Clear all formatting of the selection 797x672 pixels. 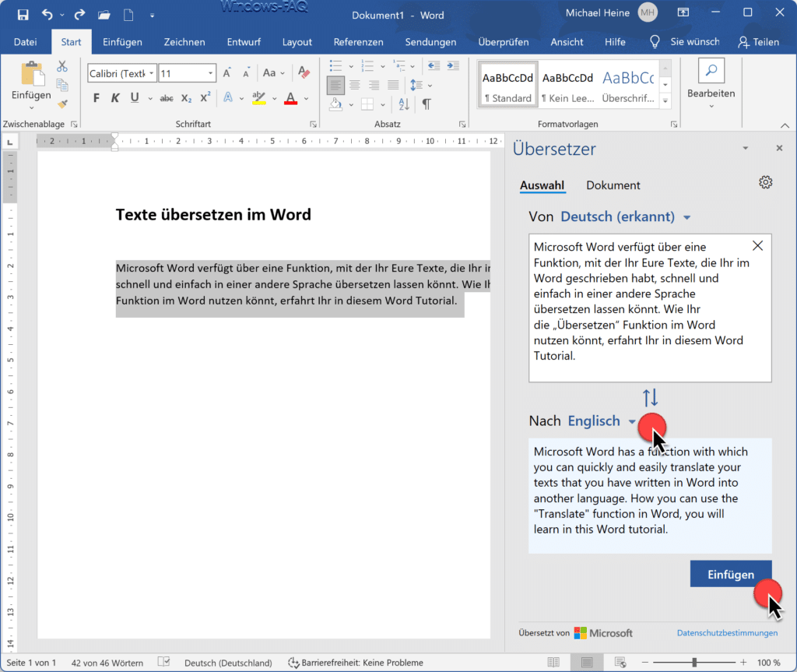pos(304,72)
